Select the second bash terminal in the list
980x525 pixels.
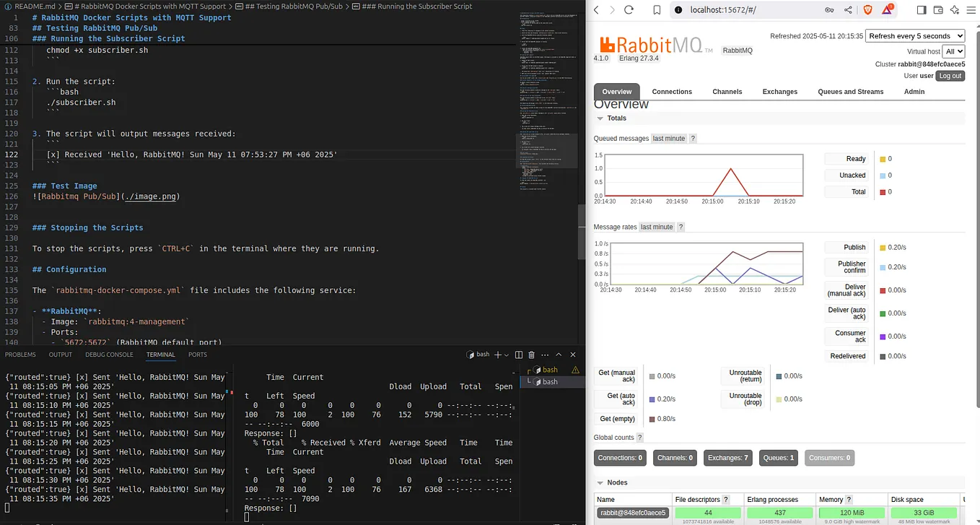(x=550, y=381)
